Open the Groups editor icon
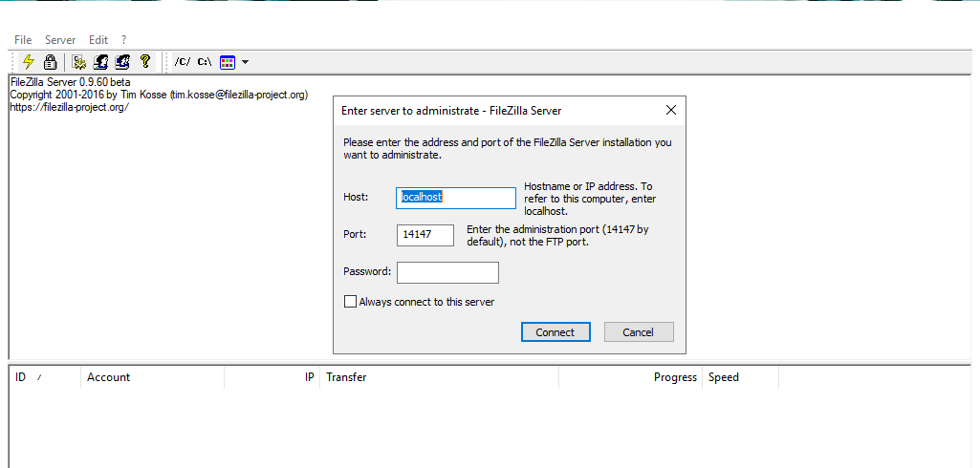Screen dimensions: 980x468 coord(122,62)
